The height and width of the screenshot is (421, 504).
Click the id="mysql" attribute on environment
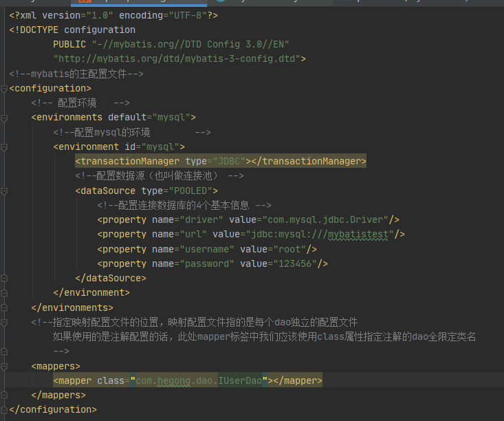coord(152,147)
